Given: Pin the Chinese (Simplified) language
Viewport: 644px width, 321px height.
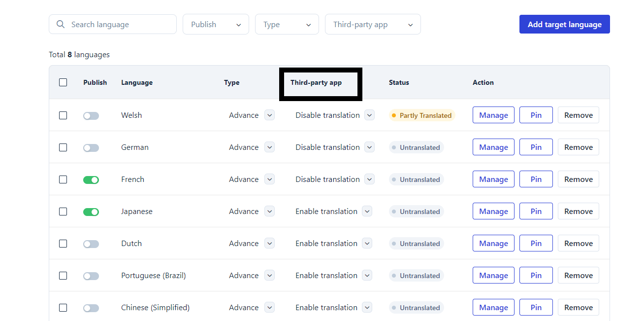Looking at the screenshot, I should click(536, 307).
